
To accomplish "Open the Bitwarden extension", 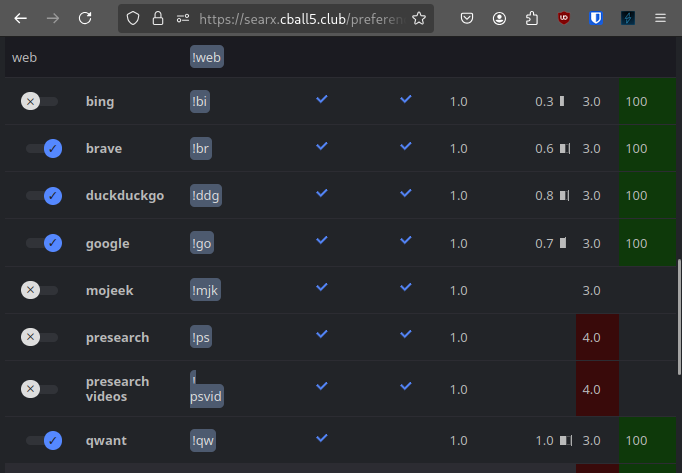I will [596, 18].
